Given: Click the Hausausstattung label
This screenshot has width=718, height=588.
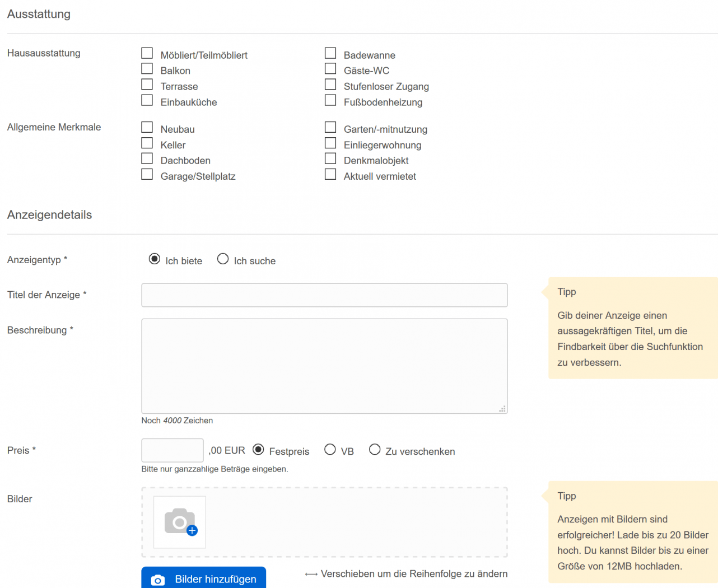Looking at the screenshot, I should tap(44, 53).
